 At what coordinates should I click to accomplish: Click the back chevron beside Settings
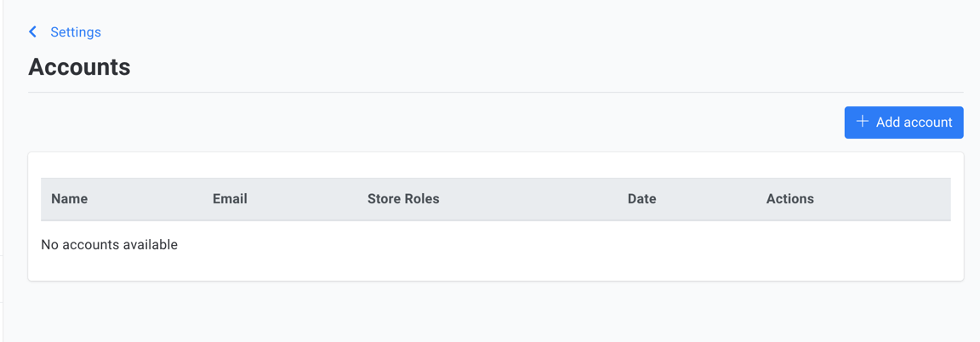[32, 31]
